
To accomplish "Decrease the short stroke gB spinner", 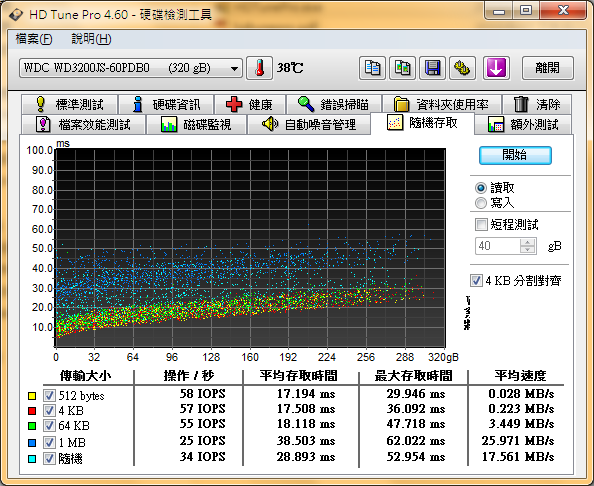I will click(527, 250).
